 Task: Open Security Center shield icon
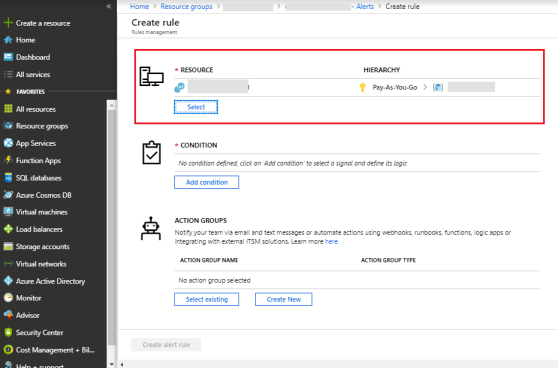8,332
